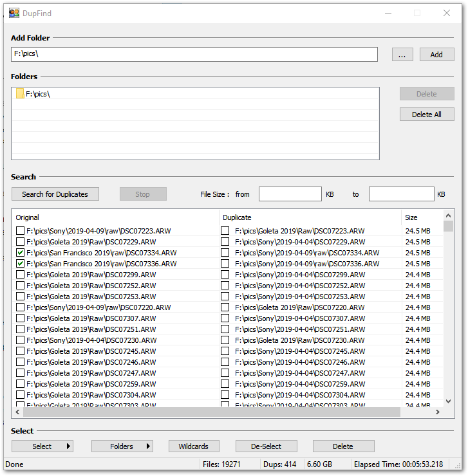Check duplicate box for Sony DSC07304.ARW
The width and height of the screenshot is (468, 476).
click(225, 395)
